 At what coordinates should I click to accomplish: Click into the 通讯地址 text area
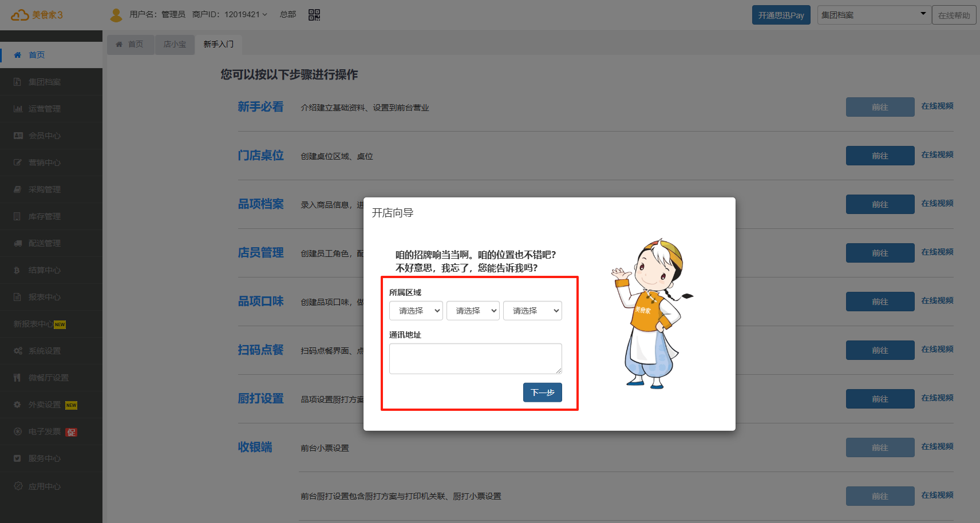(x=475, y=359)
